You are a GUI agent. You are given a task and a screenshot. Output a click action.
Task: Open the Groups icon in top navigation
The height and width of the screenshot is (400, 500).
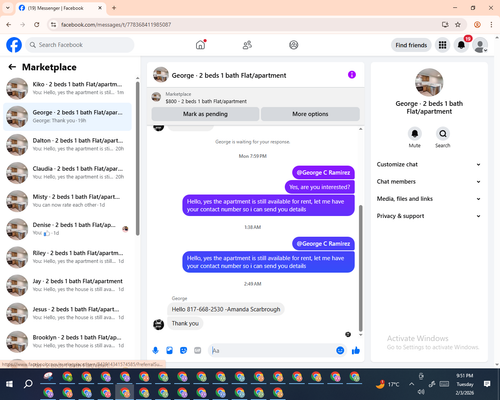click(x=294, y=45)
